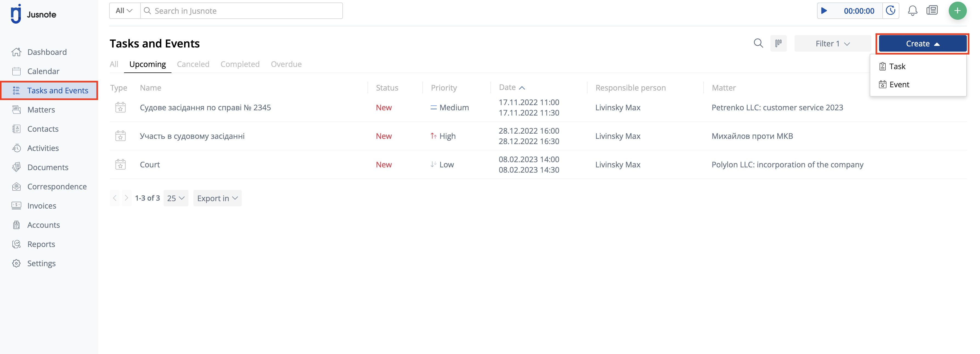Viewport: 980px width, 354px height.
Task: Go to the next page arrow
Action: coord(126,198)
